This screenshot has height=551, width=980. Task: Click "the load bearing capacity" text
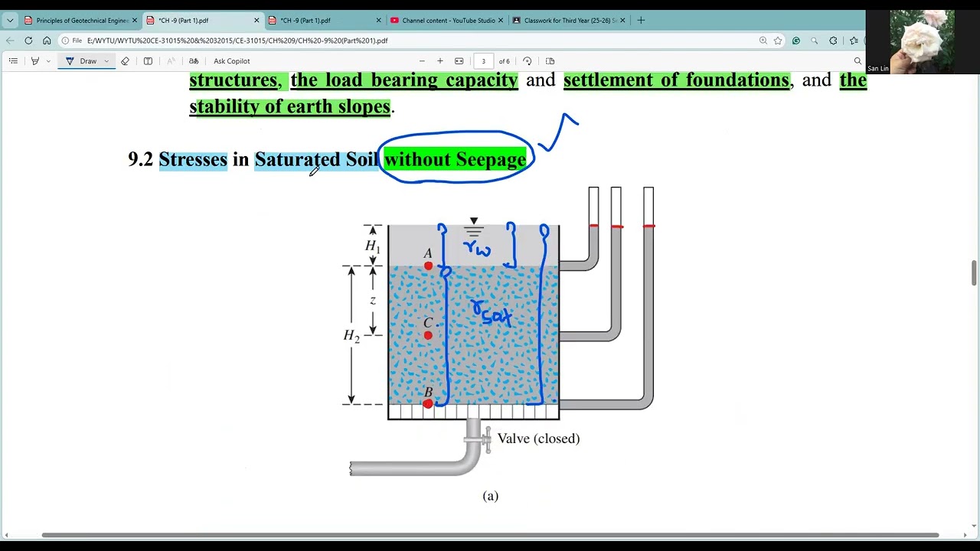[x=404, y=80]
